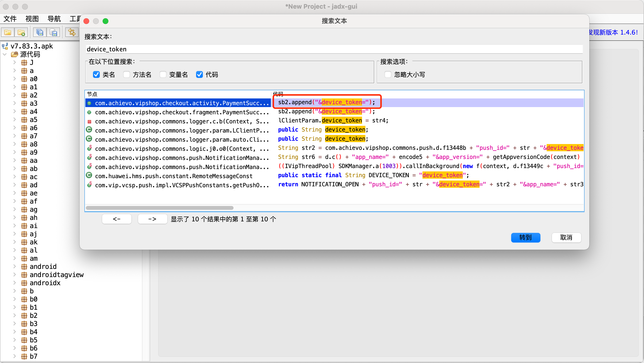This screenshot has width=644, height=363.
Task: Click the package icon beside androidx
Action: click(24, 283)
